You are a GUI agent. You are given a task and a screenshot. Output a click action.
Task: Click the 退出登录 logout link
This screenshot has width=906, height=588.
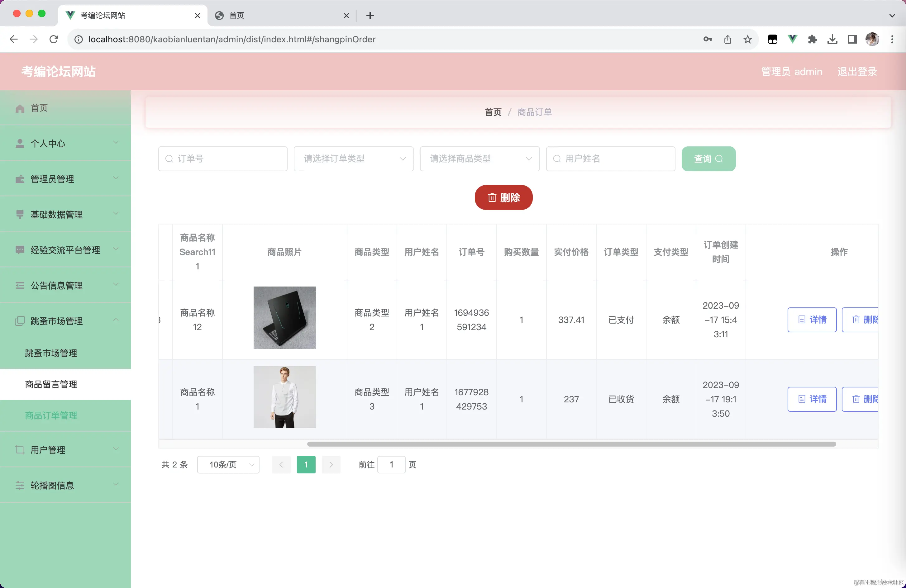coord(857,72)
